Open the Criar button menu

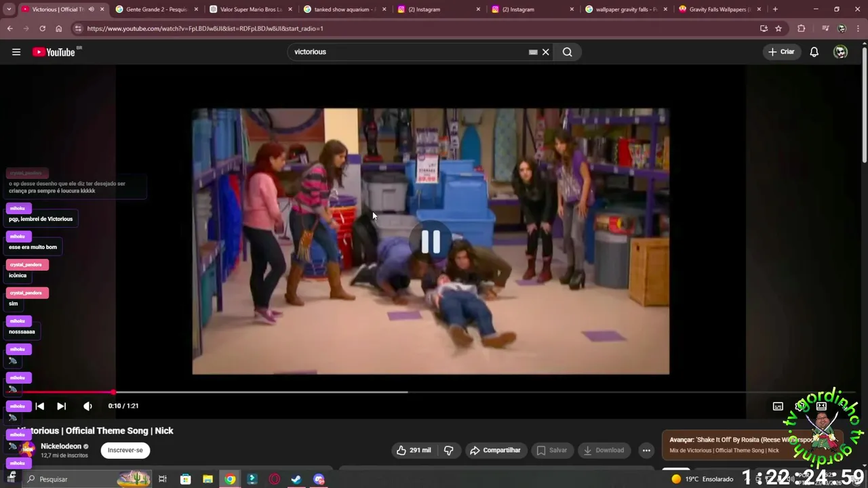tap(781, 52)
